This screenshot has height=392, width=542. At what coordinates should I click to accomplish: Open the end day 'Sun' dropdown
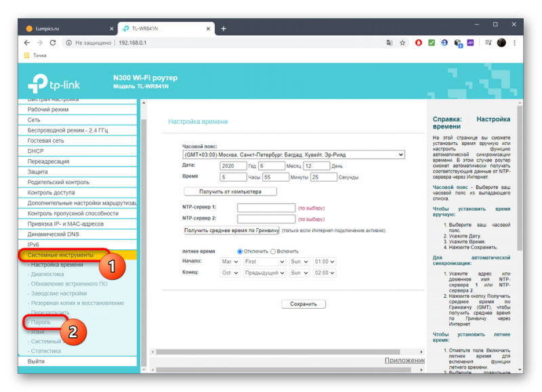pyautogui.click(x=299, y=273)
